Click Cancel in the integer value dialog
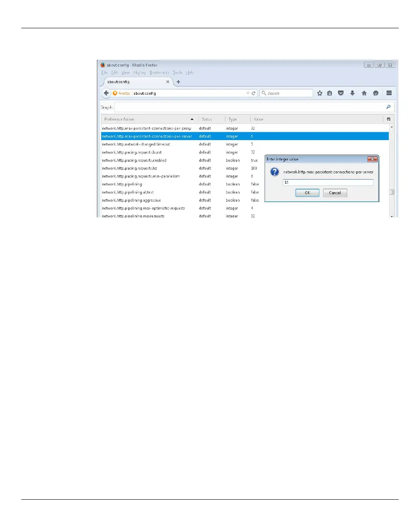Image resolution: width=420 pixels, height=523 pixels. [x=335, y=193]
